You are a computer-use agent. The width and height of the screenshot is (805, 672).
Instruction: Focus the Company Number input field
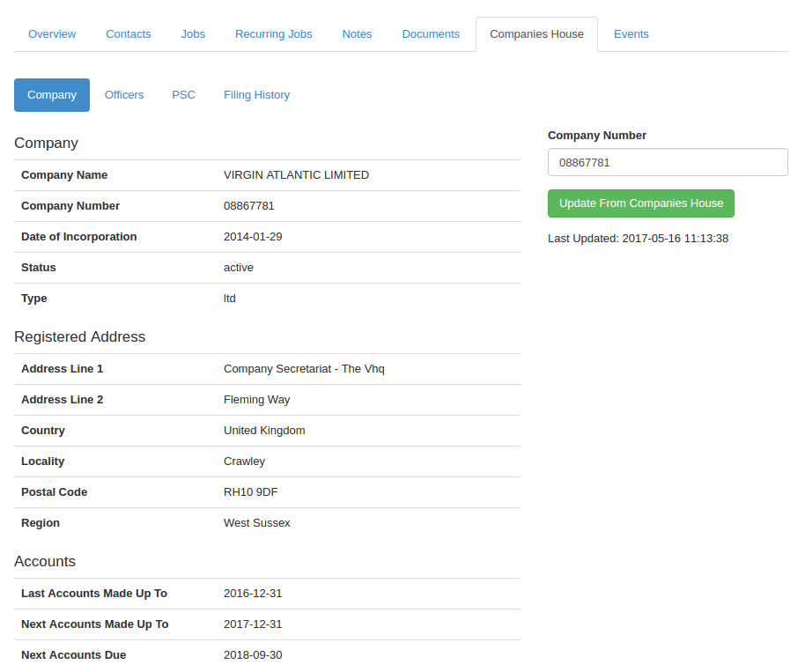click(x=668, y=162)
